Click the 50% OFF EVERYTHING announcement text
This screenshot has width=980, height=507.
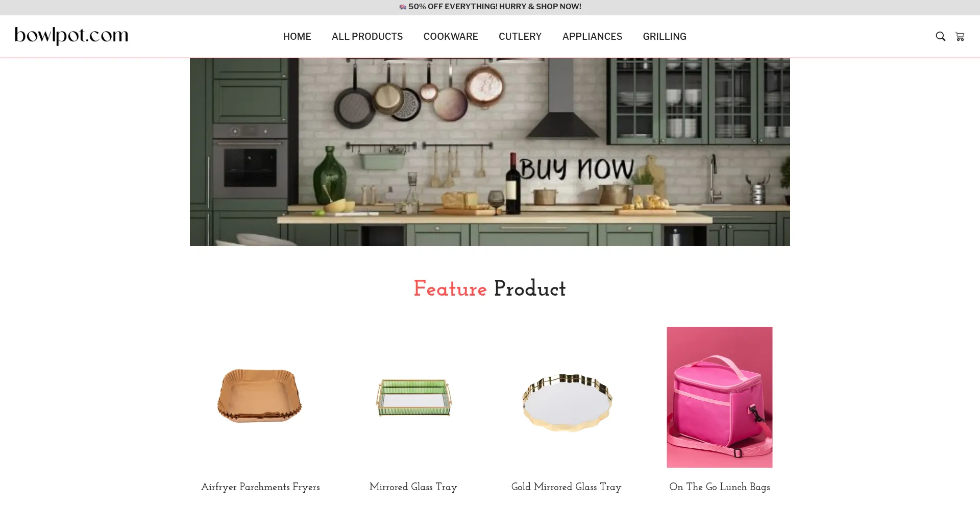495,7
